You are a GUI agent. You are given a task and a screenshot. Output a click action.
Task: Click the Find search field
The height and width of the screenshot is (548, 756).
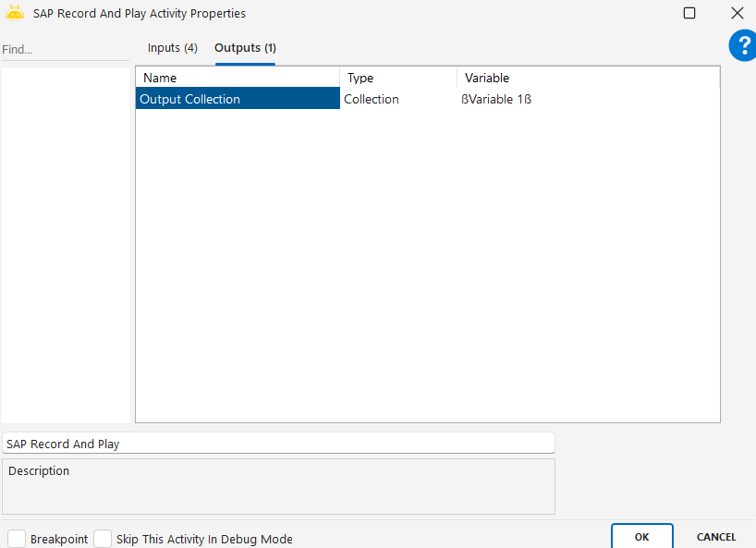pos(65,49)
